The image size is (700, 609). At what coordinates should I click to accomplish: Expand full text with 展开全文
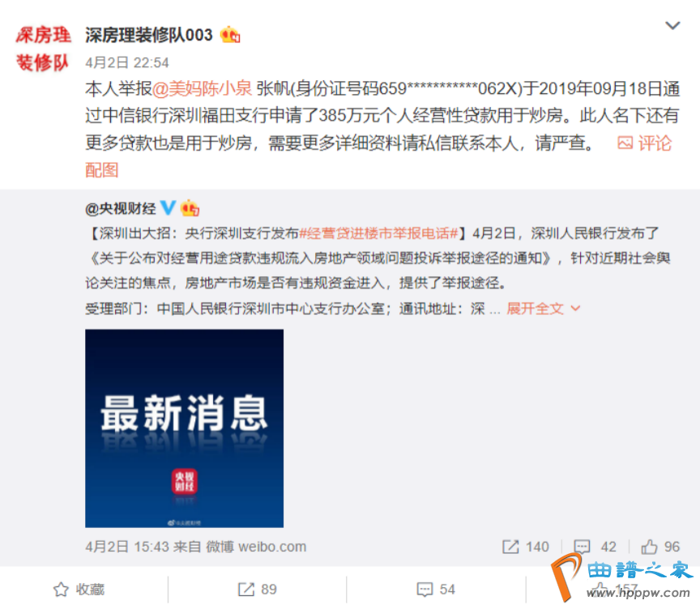pyautogui.click(x=544, y=309)
